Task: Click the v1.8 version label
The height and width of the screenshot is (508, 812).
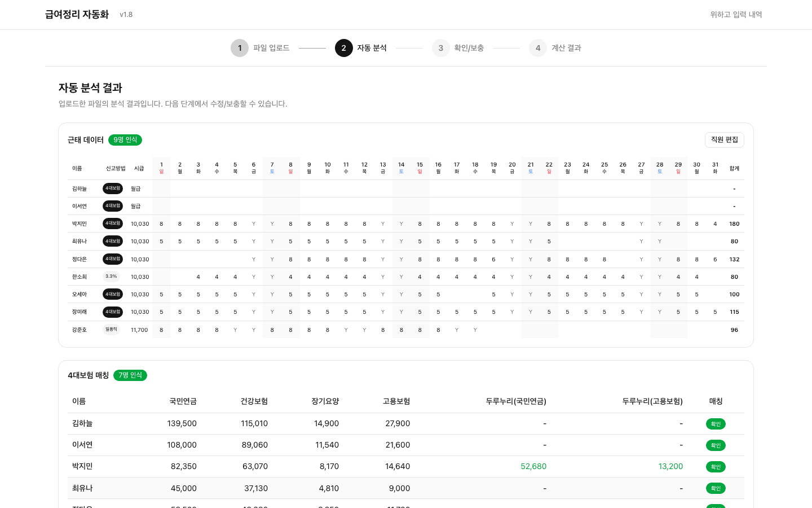Action: [x=126, y=15]
